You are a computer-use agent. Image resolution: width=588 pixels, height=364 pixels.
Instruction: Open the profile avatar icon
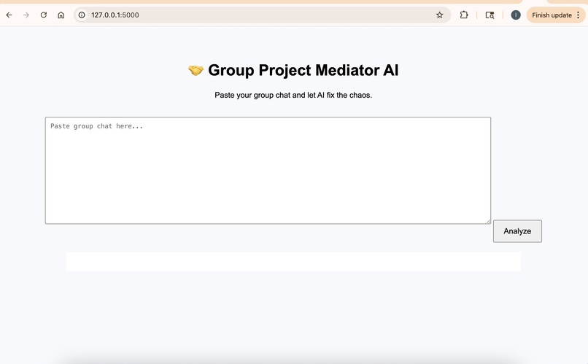point(516,15)
